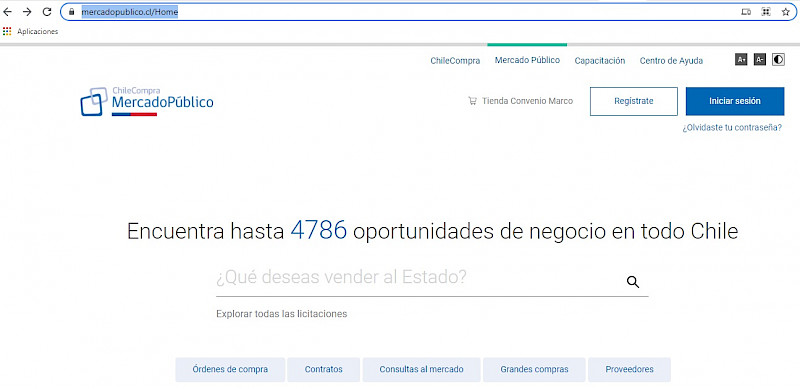Click the padlock icon in the address bar
The width and height of the screenshot is (800, 389).
71,12
